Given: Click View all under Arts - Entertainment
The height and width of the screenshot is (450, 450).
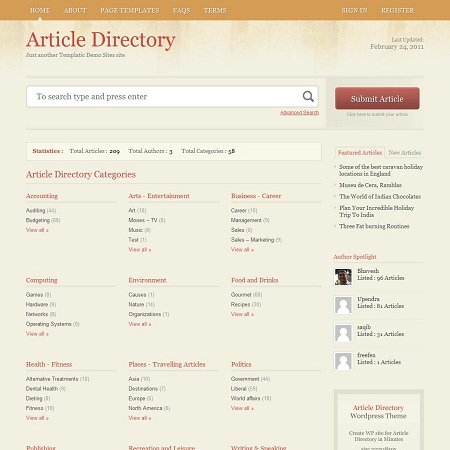Looking at the screenshot, I should coord(140,249).
